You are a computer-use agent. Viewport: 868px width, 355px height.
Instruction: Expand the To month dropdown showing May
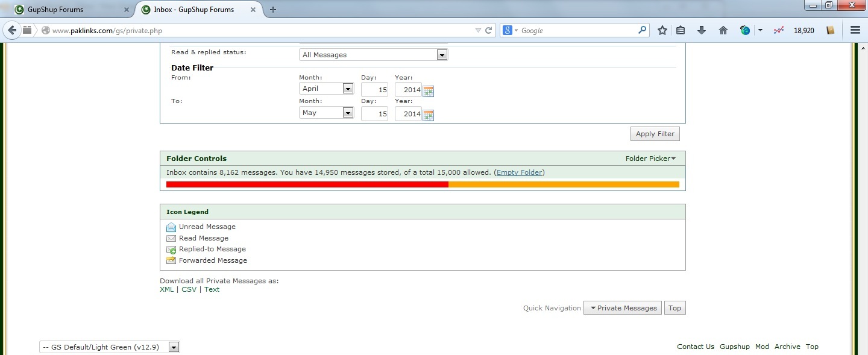point(326,113)
